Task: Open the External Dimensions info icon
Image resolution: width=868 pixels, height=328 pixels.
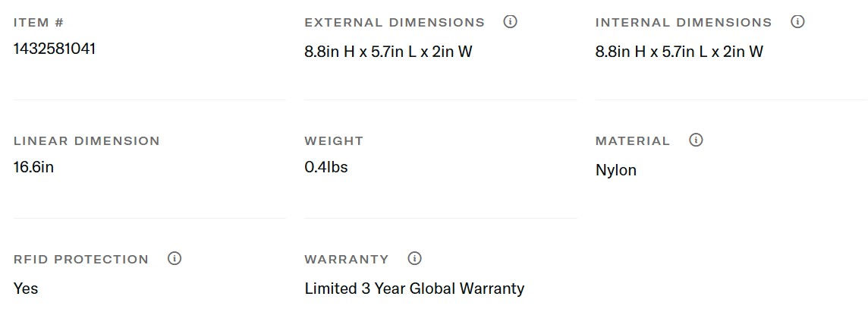Action: click(x=510, y=21)
